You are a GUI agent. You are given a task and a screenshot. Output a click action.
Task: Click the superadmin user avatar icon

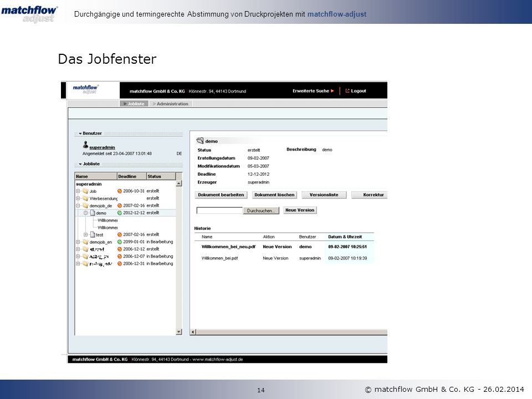point(85,145)
